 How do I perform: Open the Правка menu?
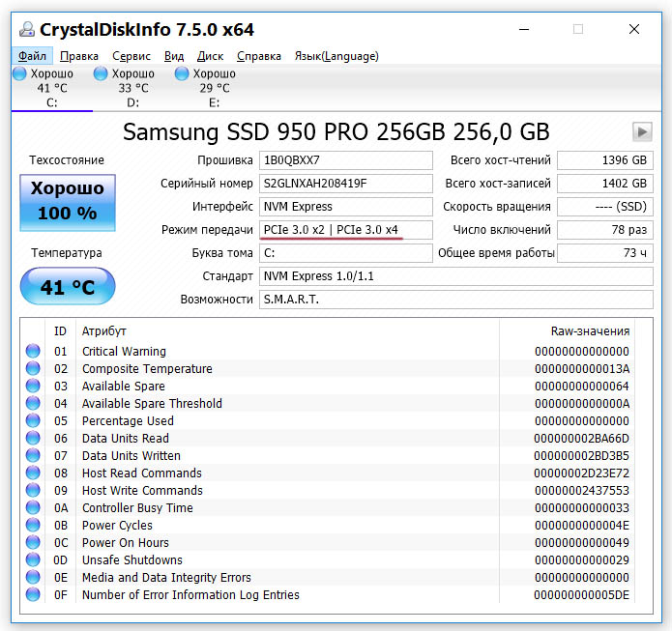coord(79,56)
